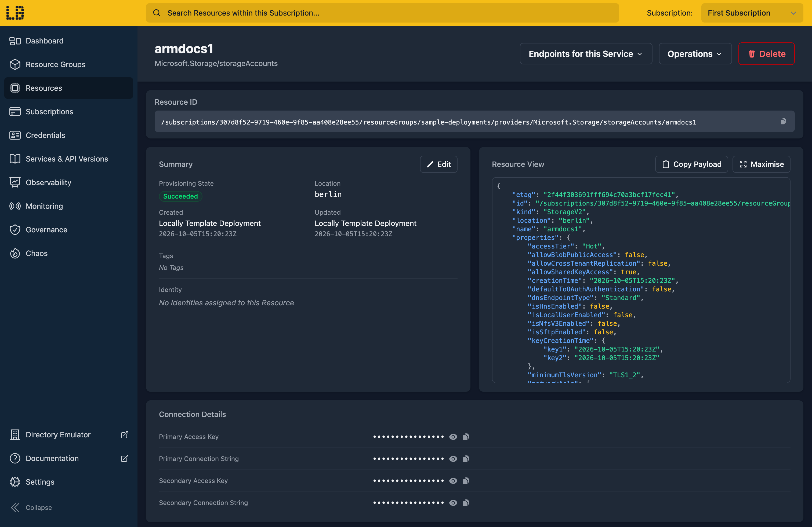Screen dimensions: 812x527
Task: Open the Subscription selector dropdown
Action: (752, 13)
